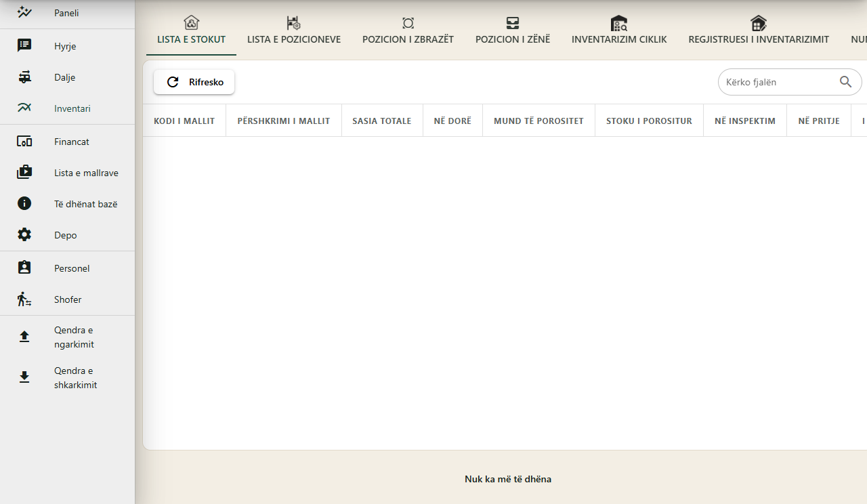Select the Inventari trend icon
The width and height of the screenshot is (867, 504).
24,108
